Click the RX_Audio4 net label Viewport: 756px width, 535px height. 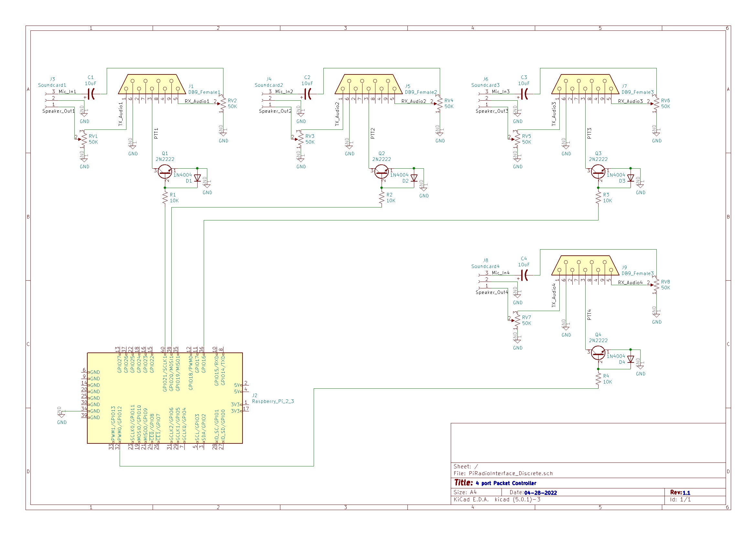tap(630, 283)
